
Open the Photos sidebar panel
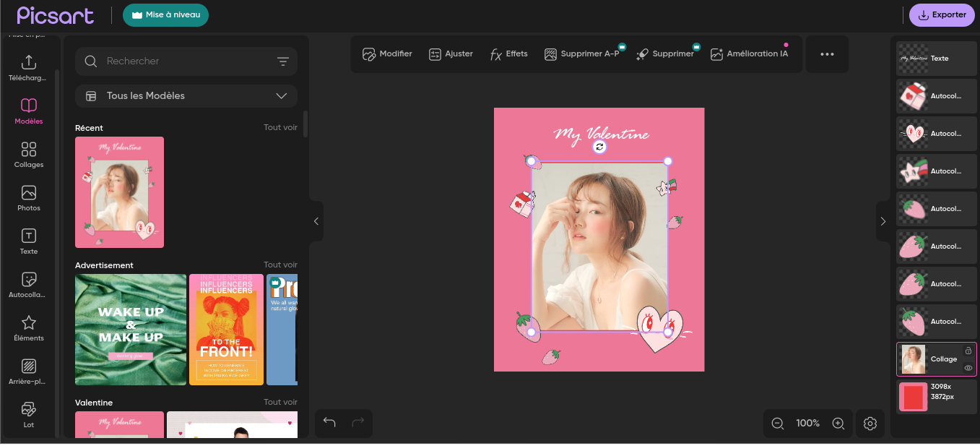pos(29,198)
